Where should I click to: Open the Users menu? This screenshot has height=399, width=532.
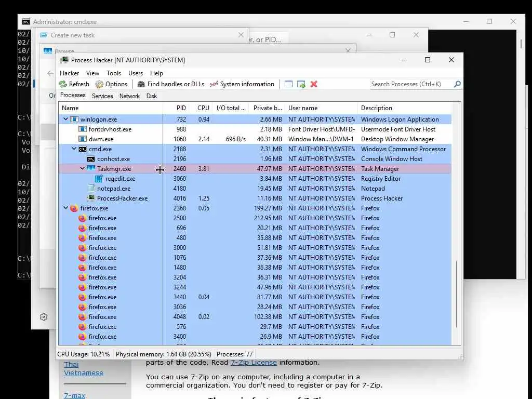136,73
